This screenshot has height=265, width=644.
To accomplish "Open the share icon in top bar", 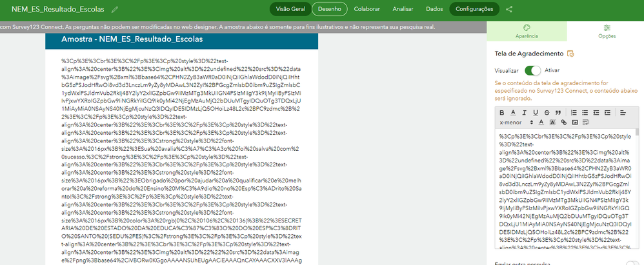I will tap(509, 9).
